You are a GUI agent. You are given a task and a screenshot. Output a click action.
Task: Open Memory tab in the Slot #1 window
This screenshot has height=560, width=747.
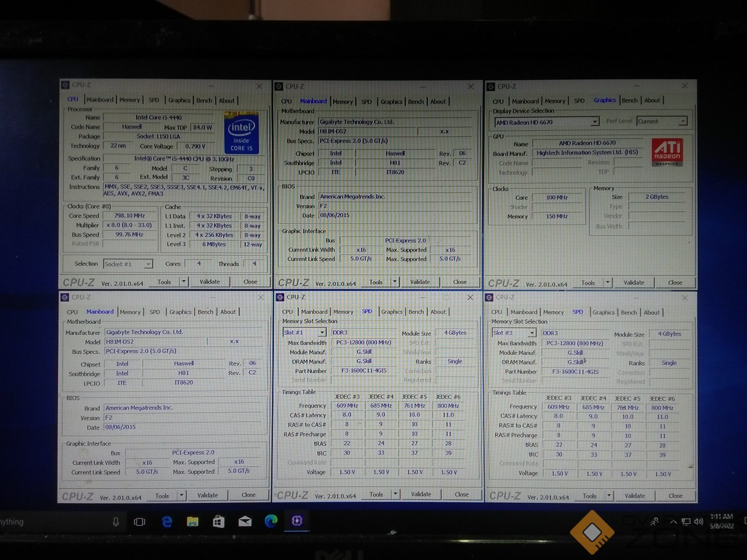click(343, 312)
